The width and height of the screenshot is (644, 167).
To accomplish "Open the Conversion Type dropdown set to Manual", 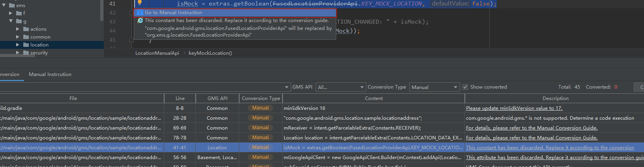I will coord(434,87).
